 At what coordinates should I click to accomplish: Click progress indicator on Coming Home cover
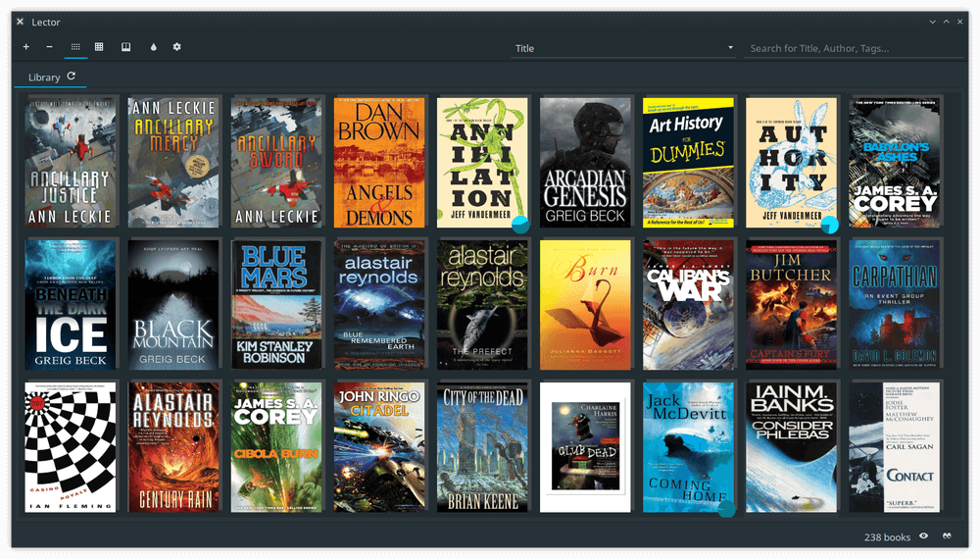[x=727, y=509]
